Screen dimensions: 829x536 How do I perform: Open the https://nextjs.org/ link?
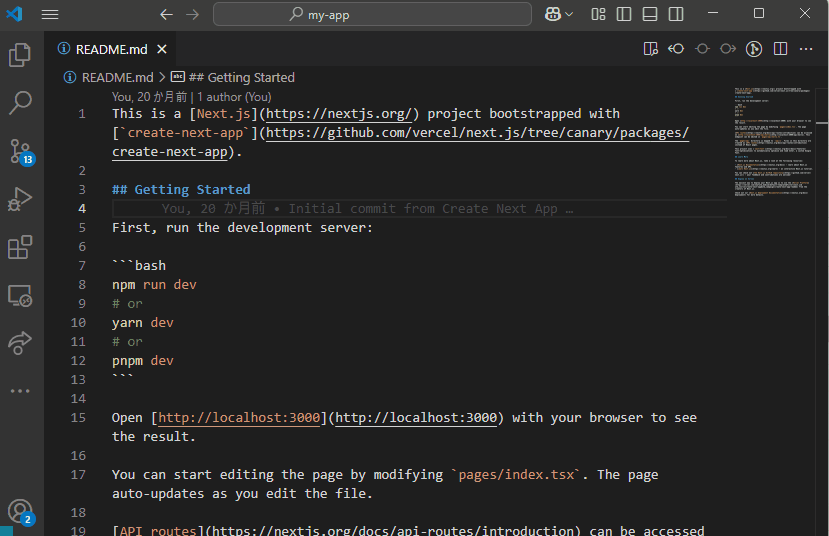pyautogui.click(x=338, y=114)
